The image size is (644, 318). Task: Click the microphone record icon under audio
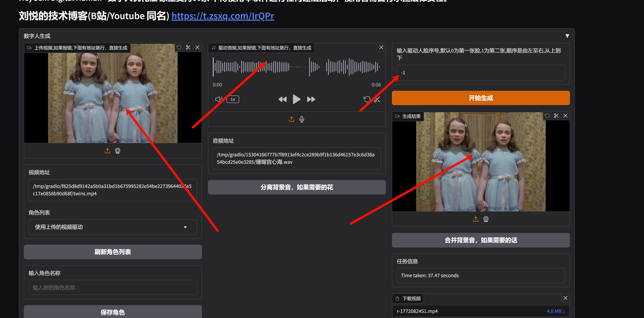302,119
